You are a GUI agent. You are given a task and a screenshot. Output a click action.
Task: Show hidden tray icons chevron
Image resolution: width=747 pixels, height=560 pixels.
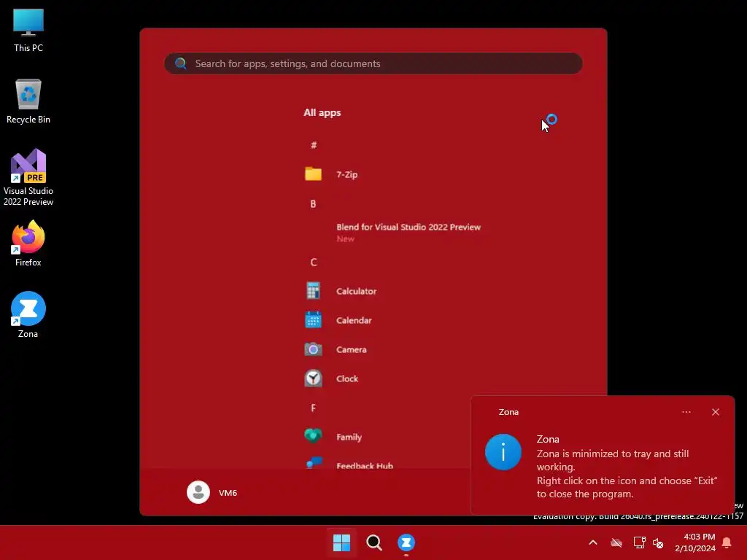click(x=593, y=542)
